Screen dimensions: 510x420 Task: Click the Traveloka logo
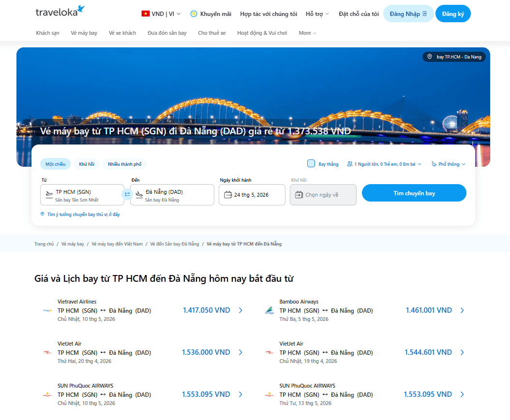pyautogui.click(x=60, y=12)
